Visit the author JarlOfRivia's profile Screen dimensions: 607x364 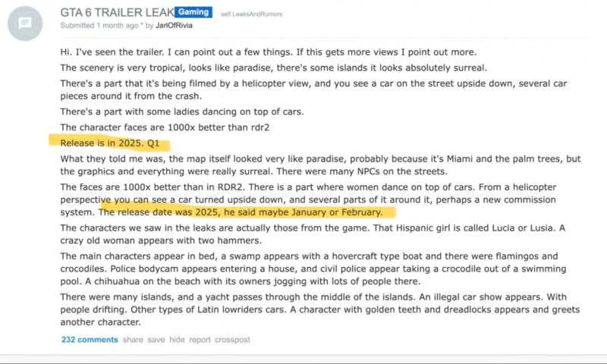pos(174,26)
